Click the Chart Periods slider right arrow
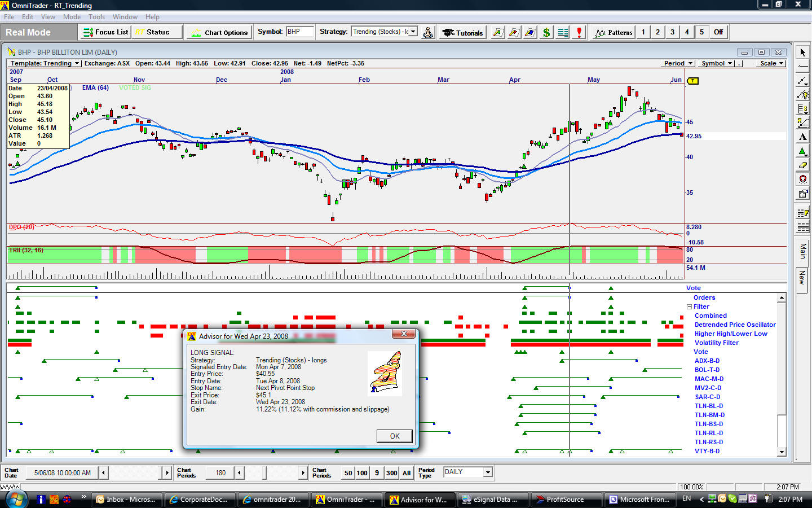 303,473
